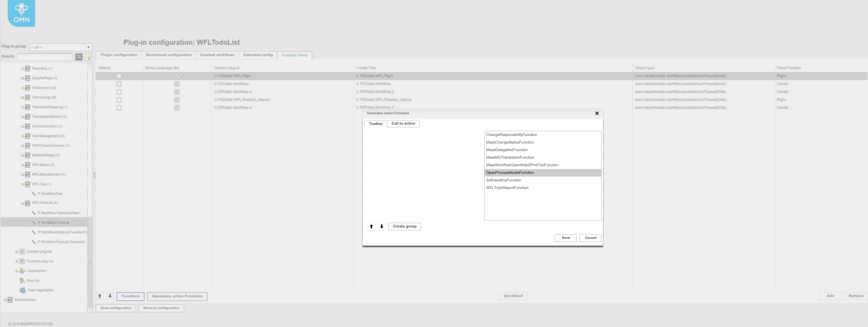Collapse the WFLTest tree node
The height and width of the screenshot is (327, 868).
click(x=22, y=184)
